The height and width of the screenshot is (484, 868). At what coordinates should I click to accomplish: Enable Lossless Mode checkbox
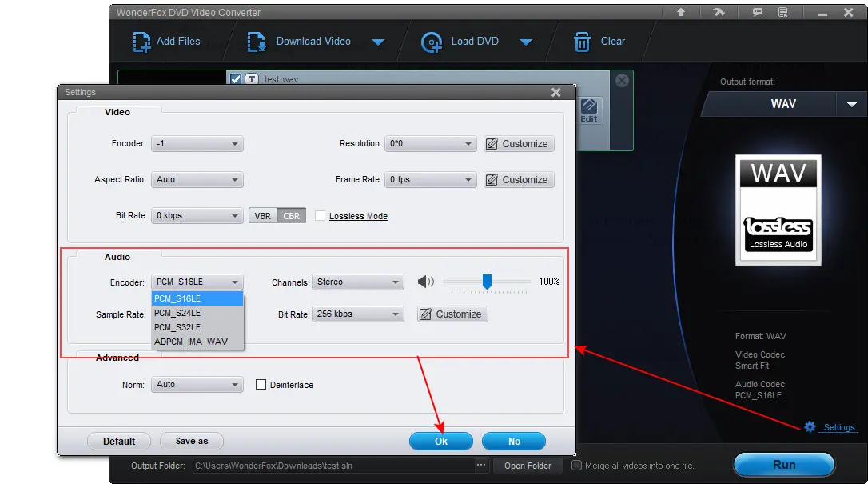point(320,216)
